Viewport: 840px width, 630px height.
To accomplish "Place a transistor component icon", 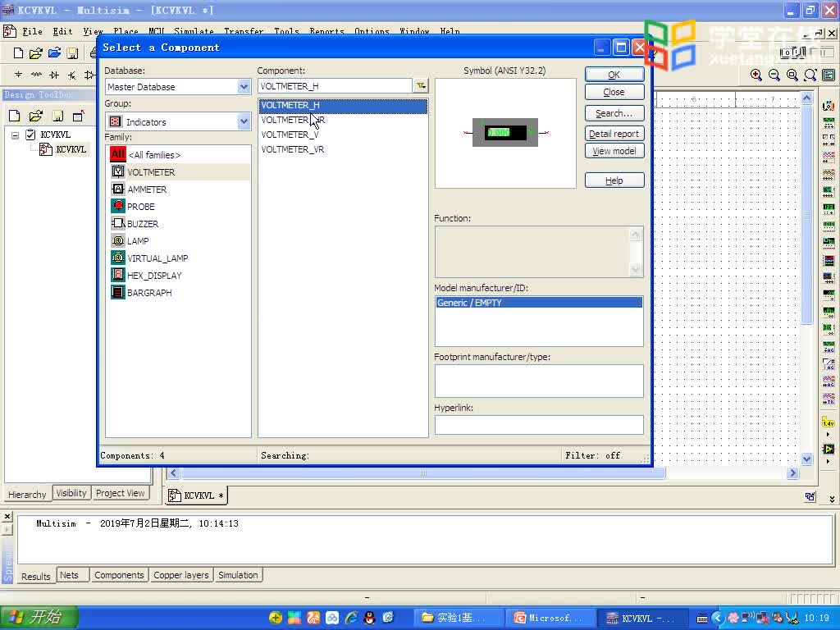I will 72,75.
